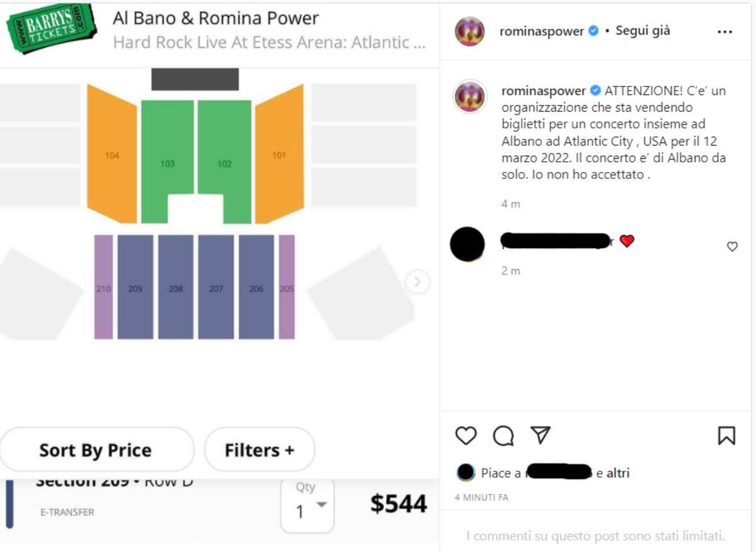Like the comment with small heart

tap(732, 247)
